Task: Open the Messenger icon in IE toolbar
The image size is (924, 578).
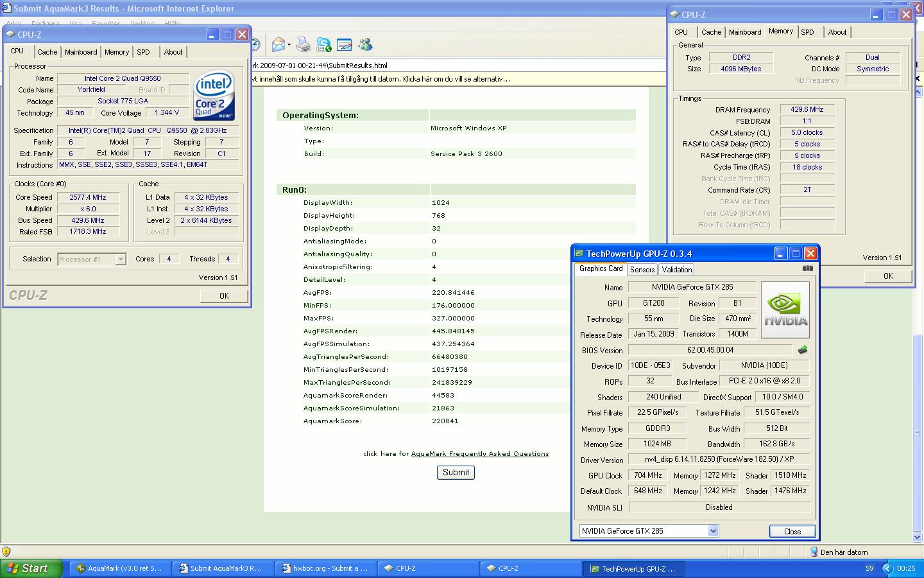Action: [365, 44]
